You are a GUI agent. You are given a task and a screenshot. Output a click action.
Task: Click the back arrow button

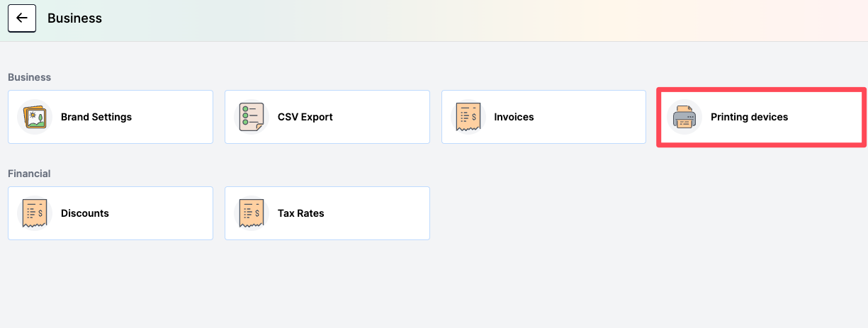[x=22, y=18]
